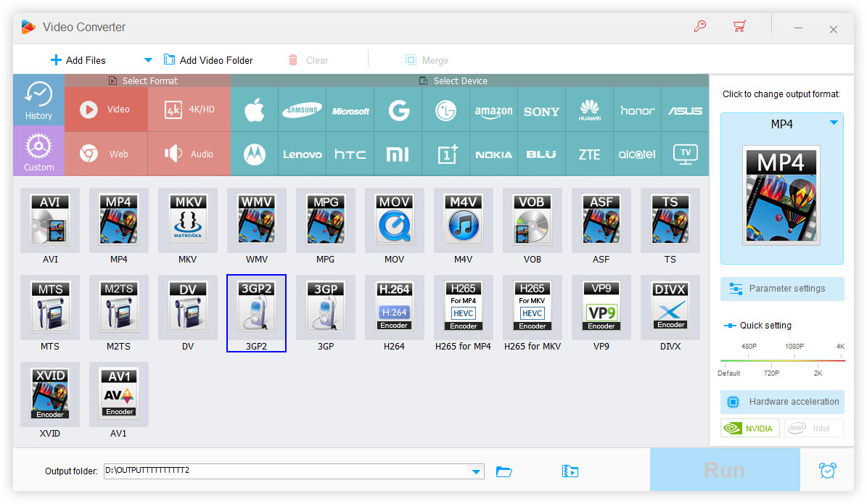Open the Video format category
Viewport: 867px width, 504px height.
106,110
